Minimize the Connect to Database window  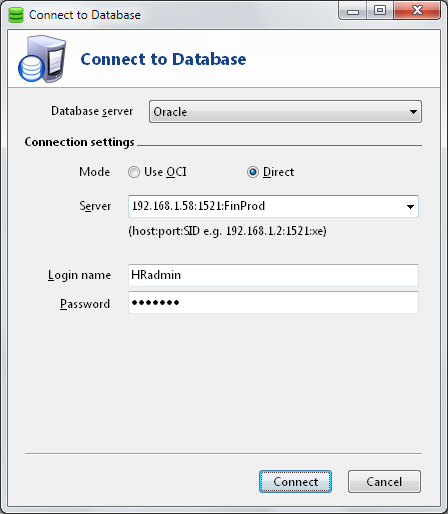point(353,11)
